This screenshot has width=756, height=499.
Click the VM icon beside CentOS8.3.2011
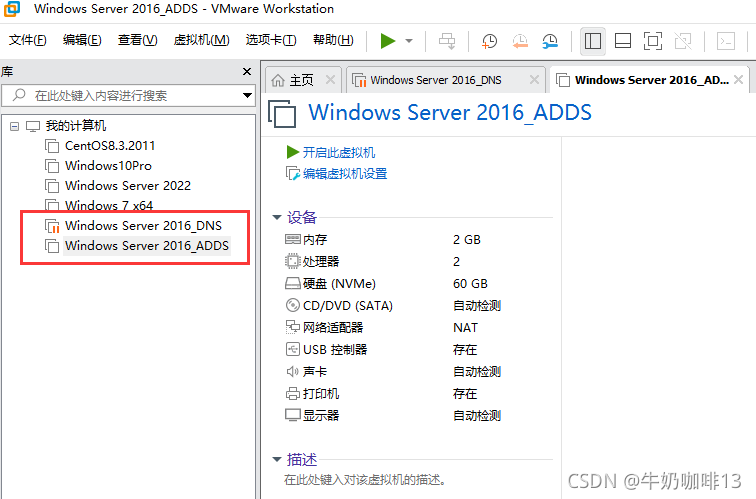[x=52, y=146]
